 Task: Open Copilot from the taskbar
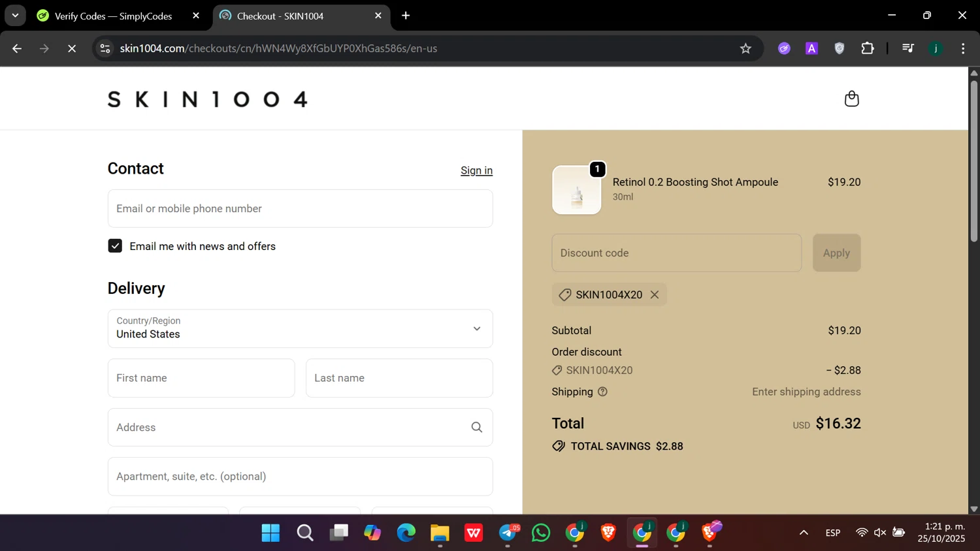pos(372,533)
